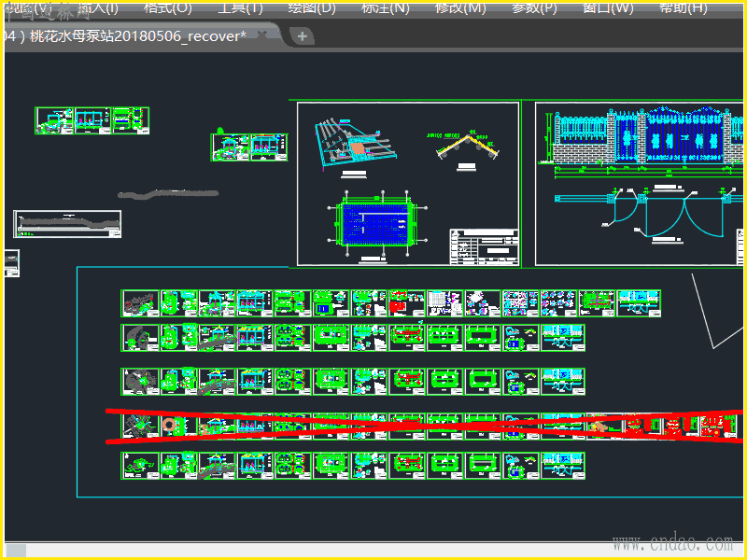Open the 格式(O) menu
Screen dimensions: 747x560
(x=168, y=7)
